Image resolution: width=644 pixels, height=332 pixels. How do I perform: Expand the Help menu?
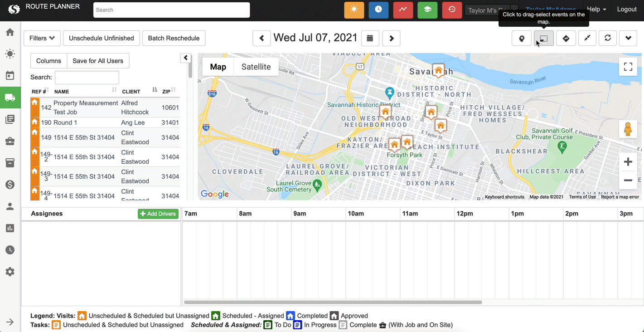click(x=596, y=10)
